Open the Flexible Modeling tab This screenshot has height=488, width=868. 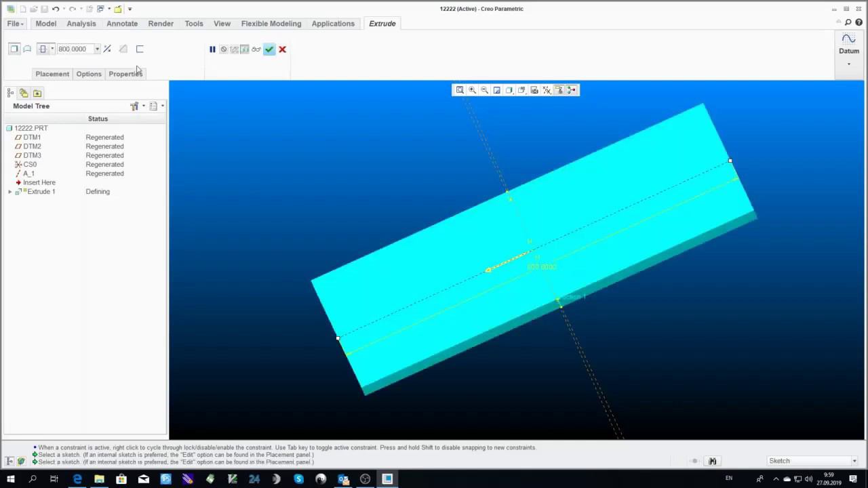point(271,24)
